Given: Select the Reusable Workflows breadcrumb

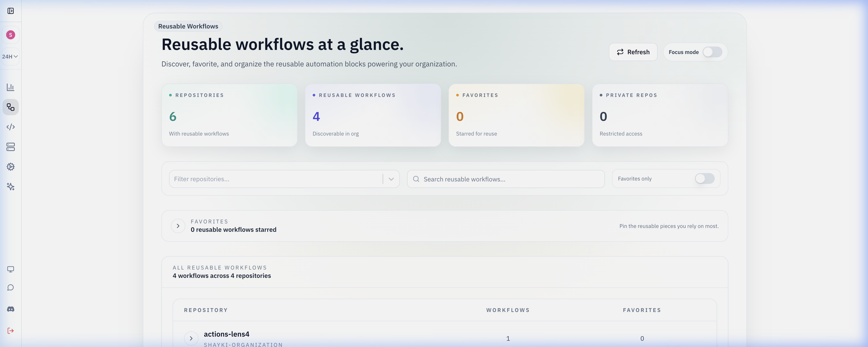Looking at the screenshot, I should tap(188, 26).
